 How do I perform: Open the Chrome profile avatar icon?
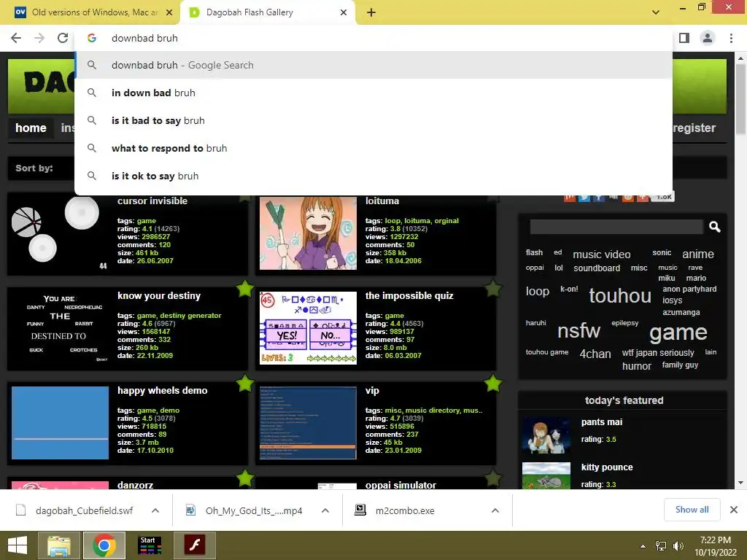(x=708, y=38)
